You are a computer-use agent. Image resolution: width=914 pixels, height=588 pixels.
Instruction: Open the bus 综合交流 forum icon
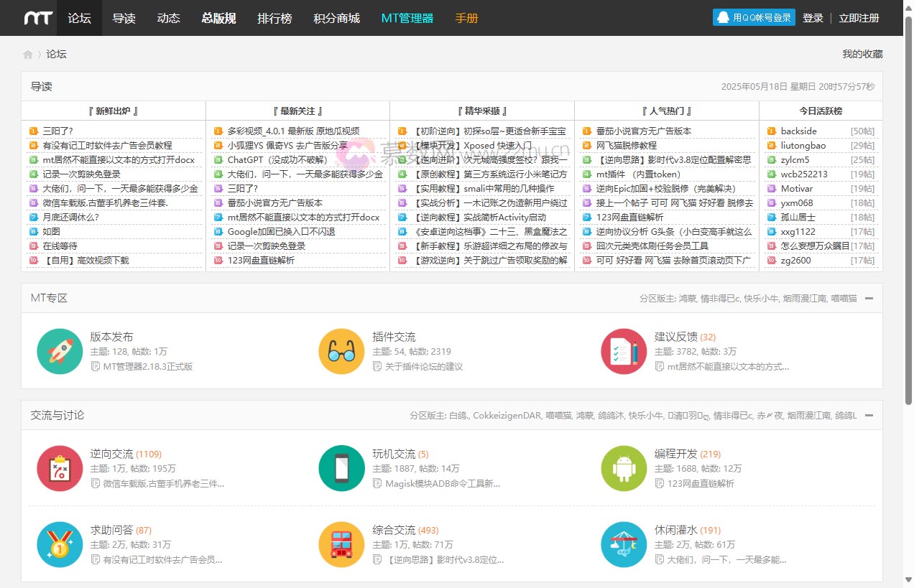tap(341, 544)
